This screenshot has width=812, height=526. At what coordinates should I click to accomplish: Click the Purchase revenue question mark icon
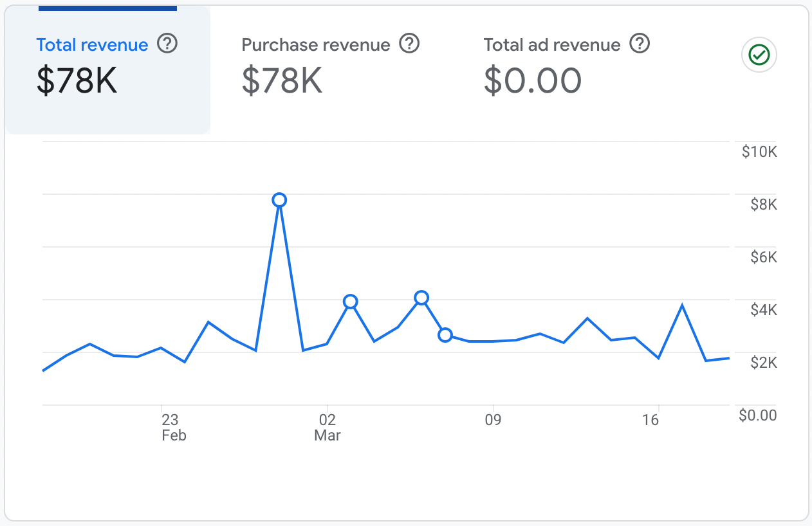point(410,44)
